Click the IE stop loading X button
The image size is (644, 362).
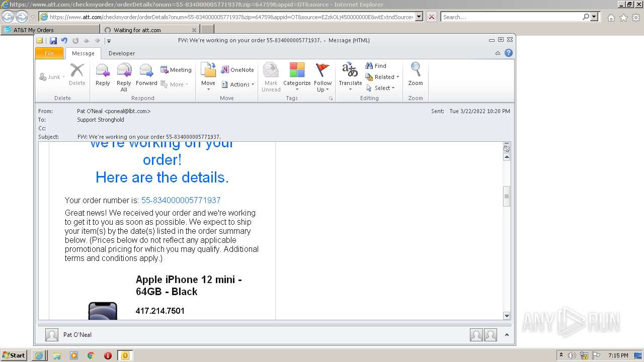[x=432, y=17]
